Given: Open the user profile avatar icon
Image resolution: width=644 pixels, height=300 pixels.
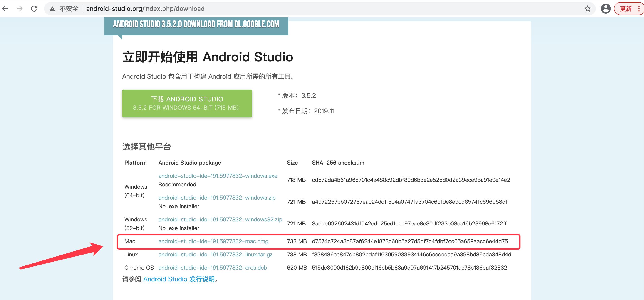Looking at the screenshot, I should coord(605,9).
